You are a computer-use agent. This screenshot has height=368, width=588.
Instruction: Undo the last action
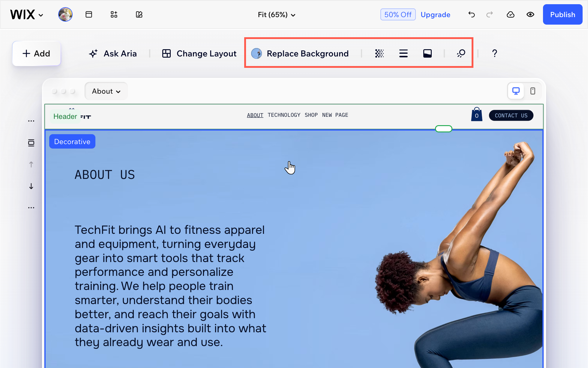472,14
